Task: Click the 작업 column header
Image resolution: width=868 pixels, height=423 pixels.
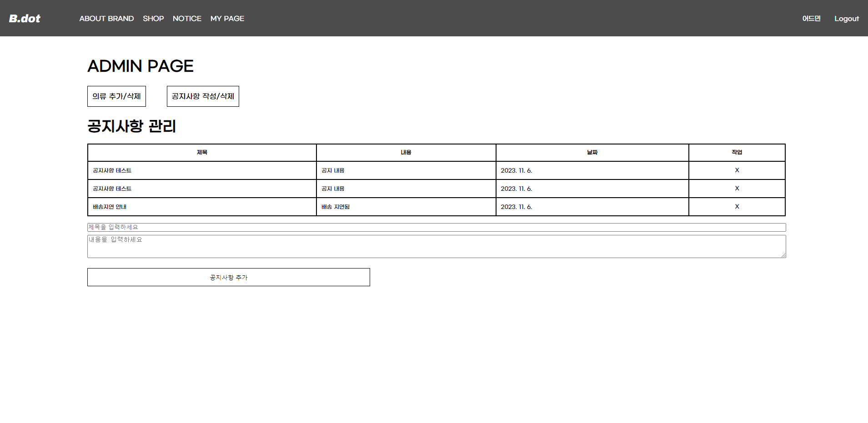Action: [737, 153]
